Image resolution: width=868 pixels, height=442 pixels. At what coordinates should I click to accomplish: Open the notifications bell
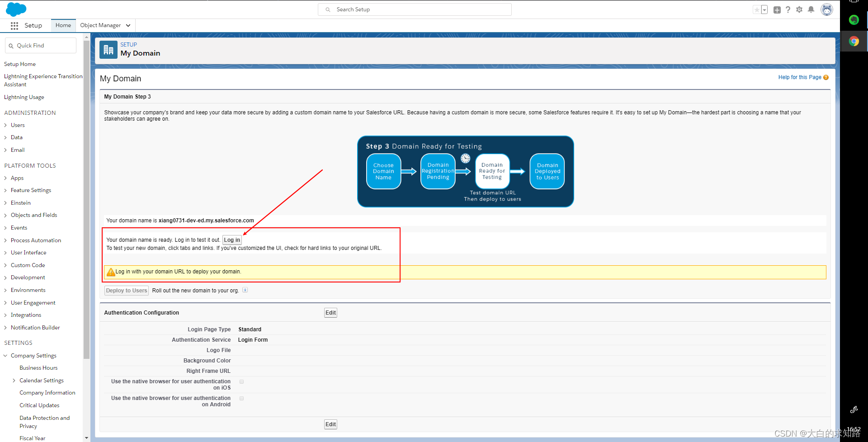coord(811,9)
